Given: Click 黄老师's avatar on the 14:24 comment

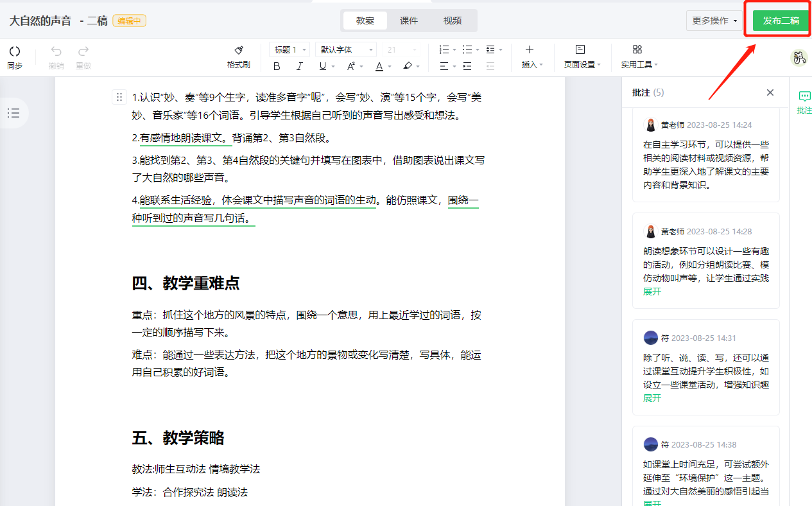Looking at the screenshot, I should click(650, 125).
